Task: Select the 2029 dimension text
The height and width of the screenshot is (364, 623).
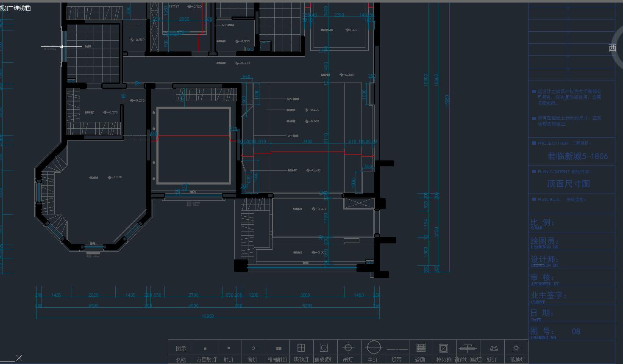Action: (x=93, y=295)
